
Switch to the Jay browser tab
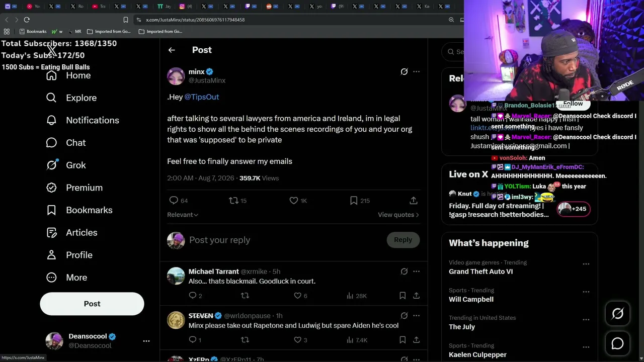164,7
